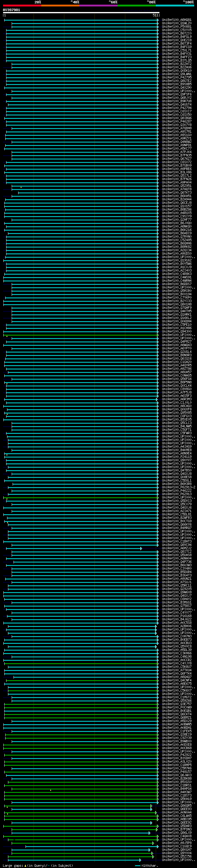Viewport: 197px width, 868px height.
Task: Select hit UniRef100_Q5CX79
Action: [x=176, y=504]
